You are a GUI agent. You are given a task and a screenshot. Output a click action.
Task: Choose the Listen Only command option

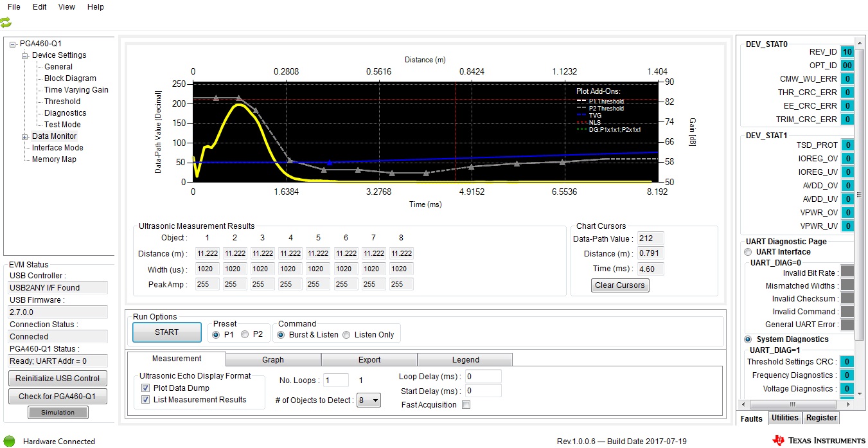(x=347, y=334)
